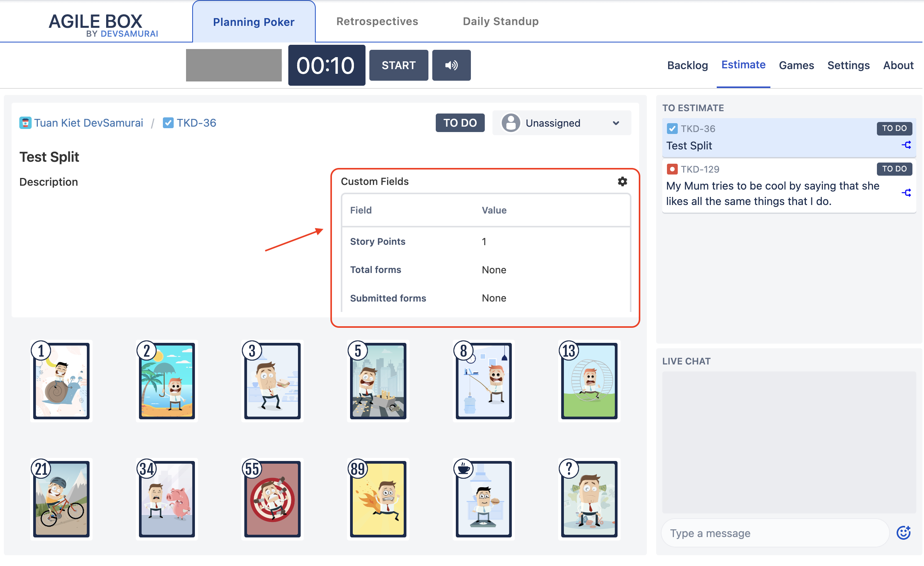
Task: Click the split icon on TKD-36 item
Action: (906, 145)
